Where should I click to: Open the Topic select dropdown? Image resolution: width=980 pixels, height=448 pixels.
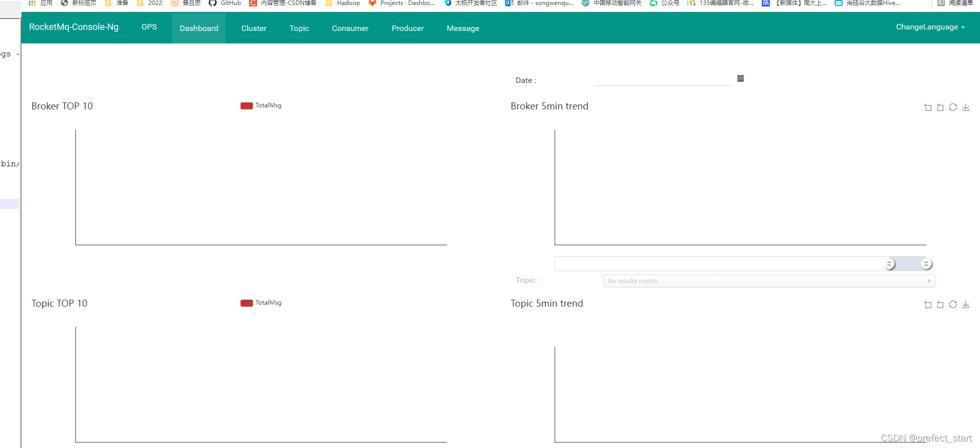(769, 281)
